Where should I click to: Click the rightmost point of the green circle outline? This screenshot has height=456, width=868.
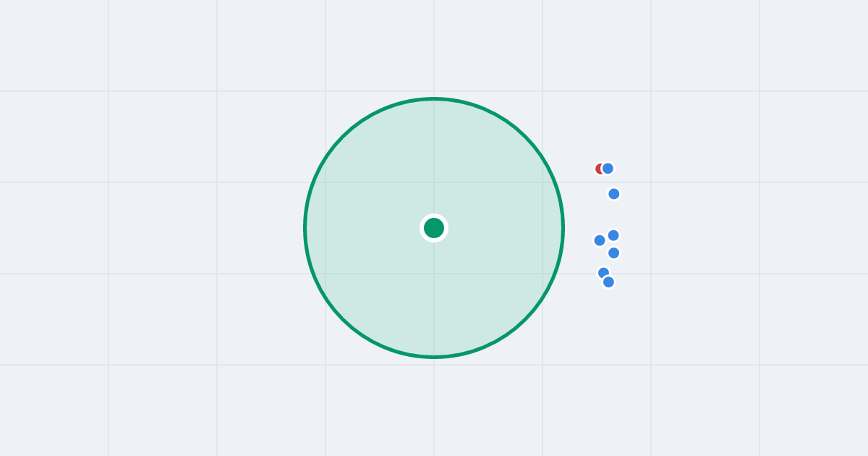(563, 228)
